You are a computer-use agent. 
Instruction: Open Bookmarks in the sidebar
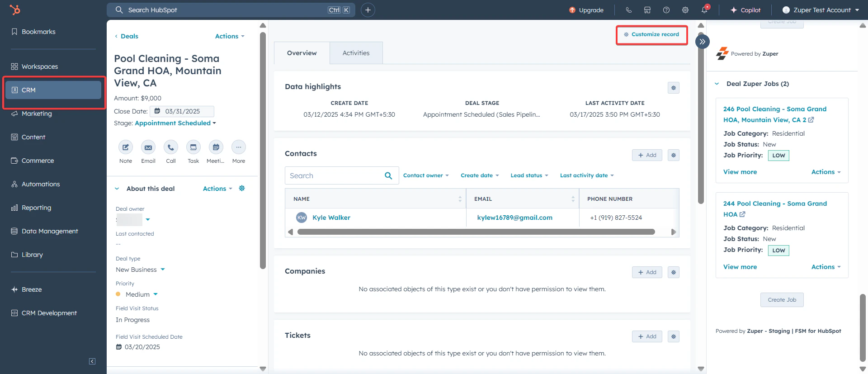[33, 32]
